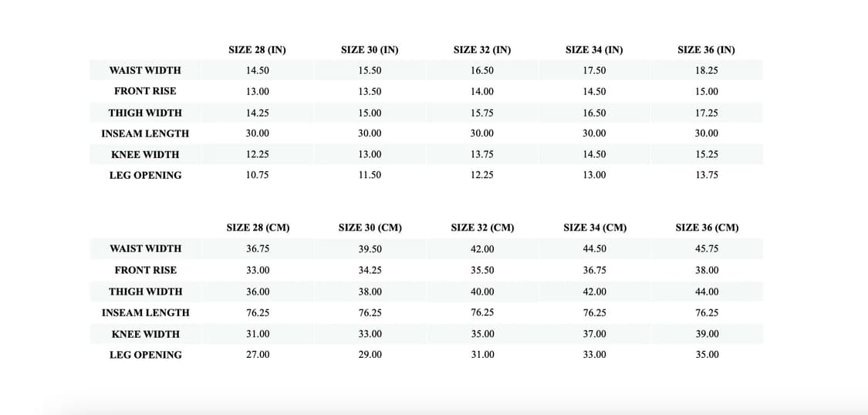The height and width of the screenshot is (415, 868).
Task: Click WAIST WIDTH label in the inches table
Action: [x=145, y=70]
